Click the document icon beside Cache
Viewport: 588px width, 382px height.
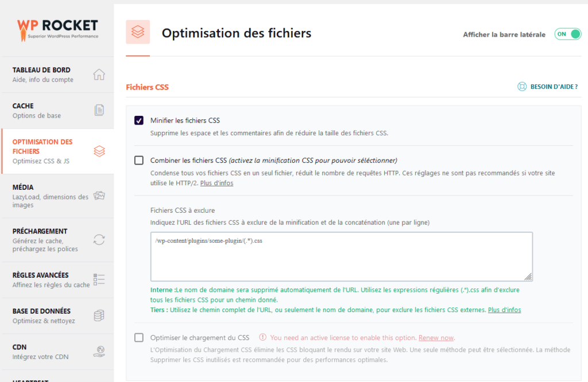[x=99, y=110]
